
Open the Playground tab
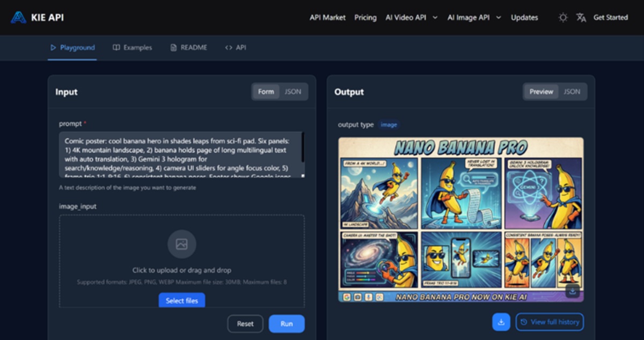(72, 48)
